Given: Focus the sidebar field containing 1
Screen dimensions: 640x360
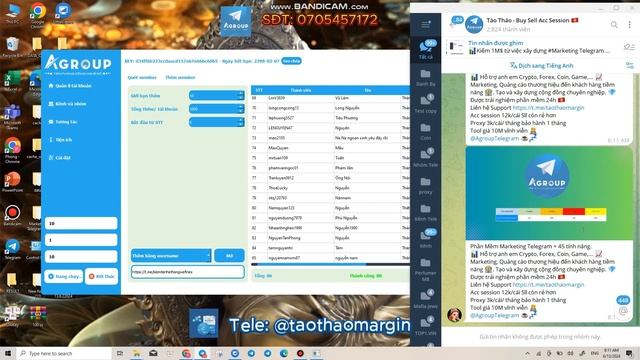Looking at the screenshot, I should click(81, 240).
